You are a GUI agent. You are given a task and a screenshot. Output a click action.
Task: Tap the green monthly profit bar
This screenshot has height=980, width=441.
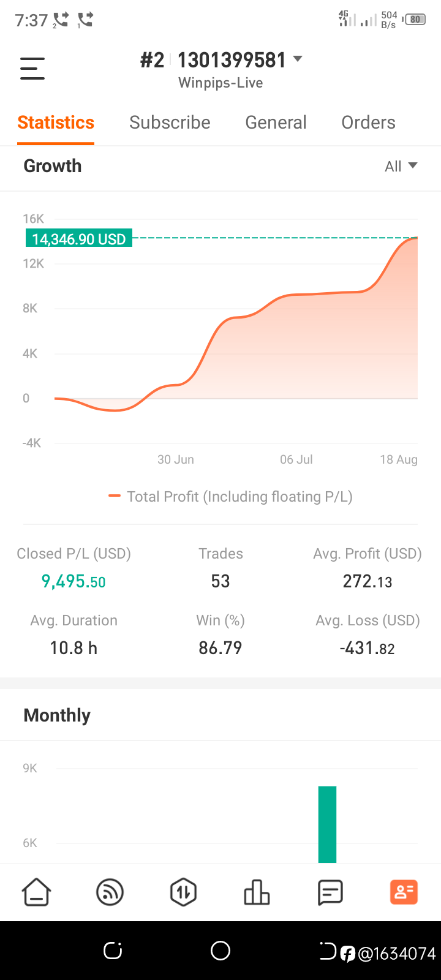coord(327,824)
